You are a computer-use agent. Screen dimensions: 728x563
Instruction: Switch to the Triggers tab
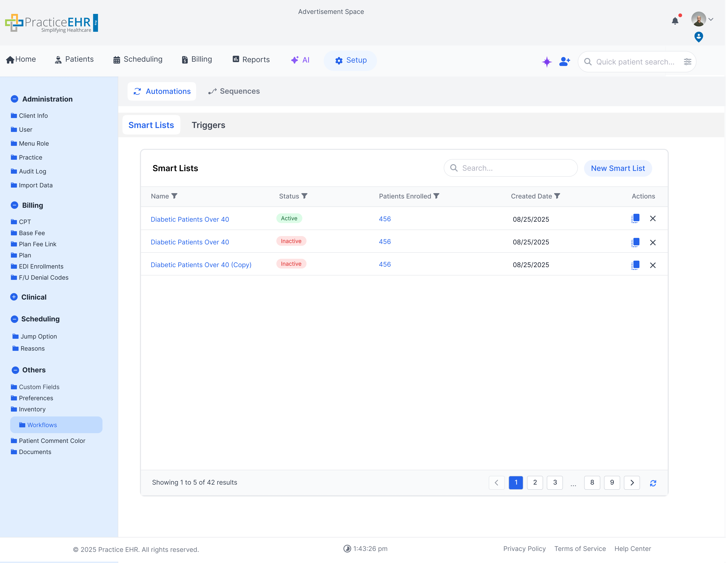pos(208,125)
